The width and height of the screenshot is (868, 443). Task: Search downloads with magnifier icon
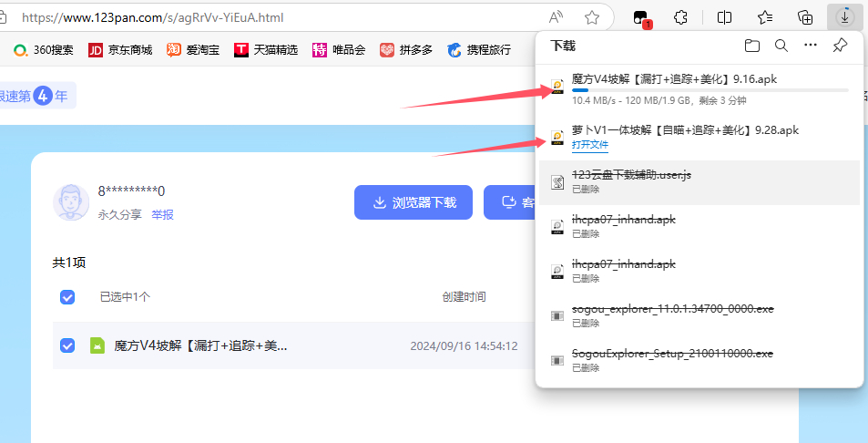click(781, 46)
